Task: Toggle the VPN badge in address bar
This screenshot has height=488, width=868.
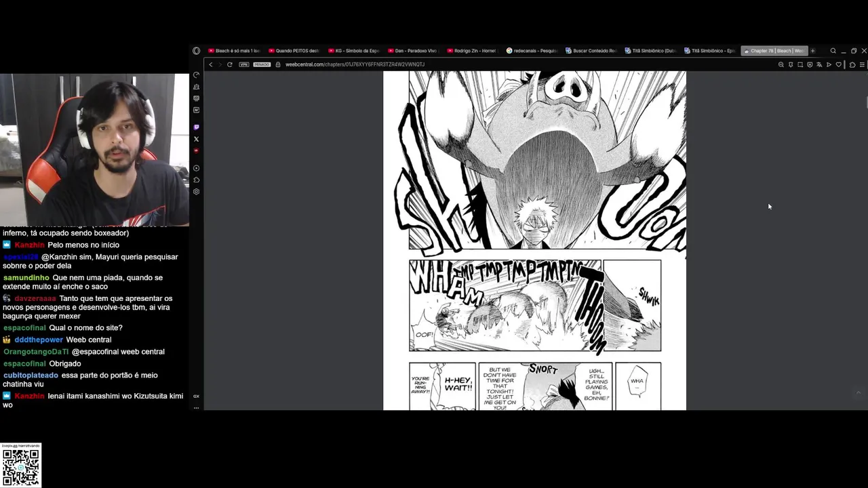Action: tap(244, 64)
